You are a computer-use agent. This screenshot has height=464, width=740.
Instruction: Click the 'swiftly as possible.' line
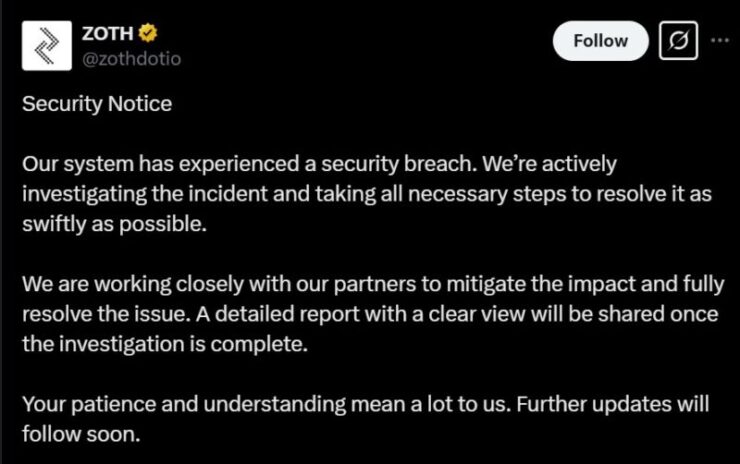[115, 224]
